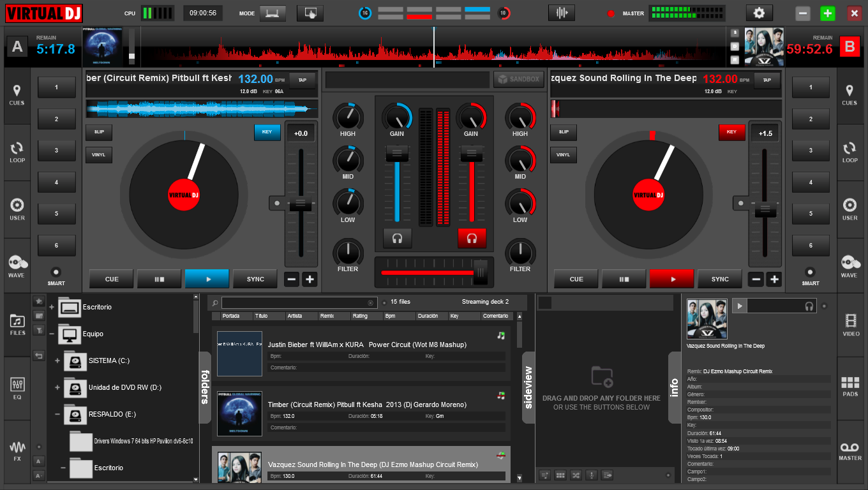Viewport: 868px width, 490px height.
Task: Collapse the Escritorio folder under RESPALDO (E:)
Action: pyautogui.click(x=63, y=468)
